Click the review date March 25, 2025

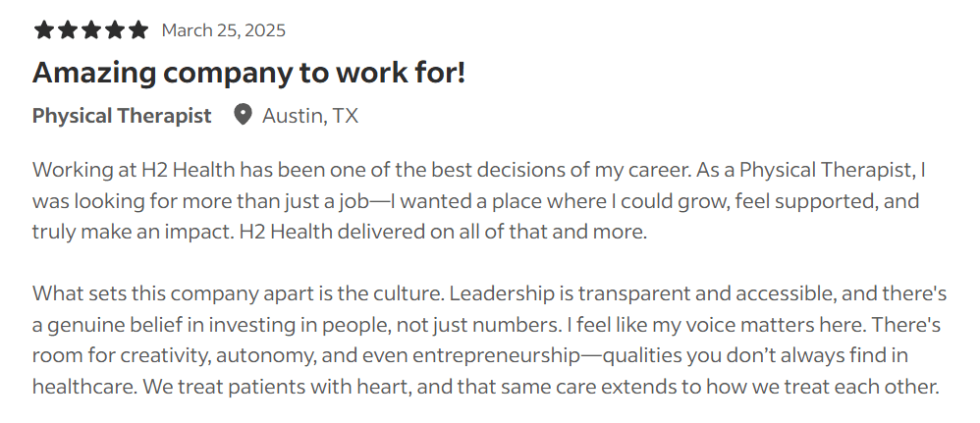click(223, 30)
